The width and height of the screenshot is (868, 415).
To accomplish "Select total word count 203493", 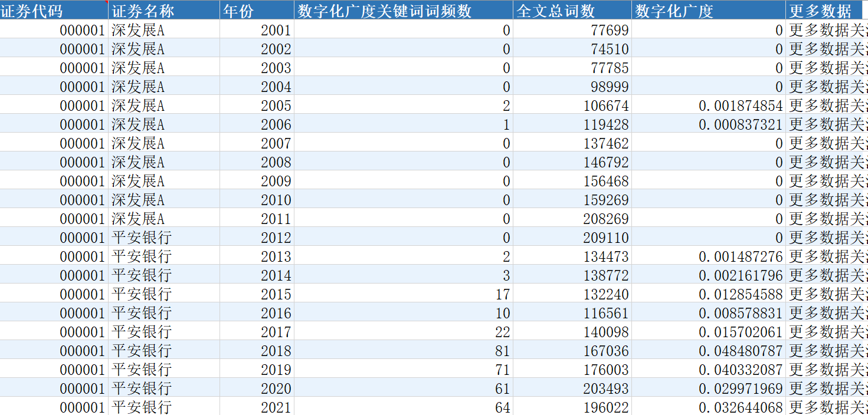I will coord(572,388).
